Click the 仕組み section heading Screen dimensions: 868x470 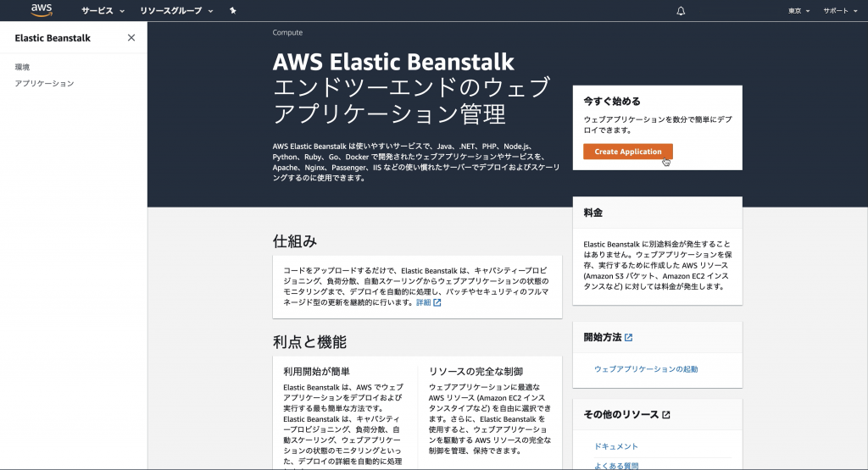pyautogui.click(x=294, y=241)
